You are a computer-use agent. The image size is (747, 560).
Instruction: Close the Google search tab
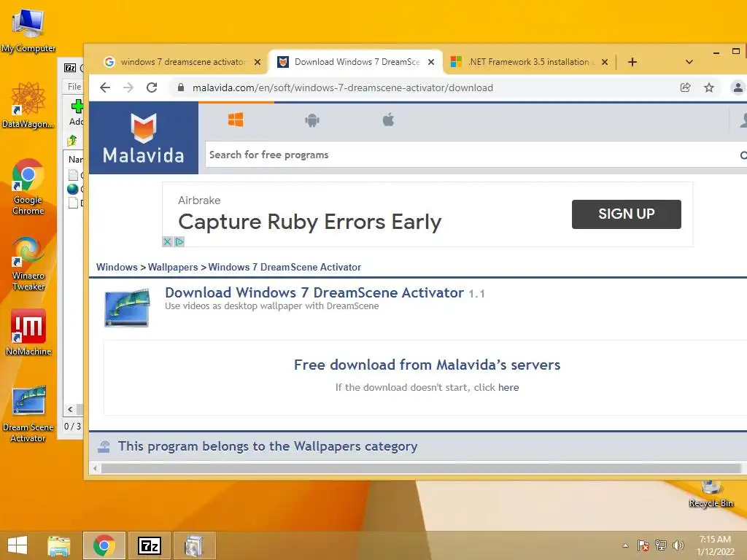pyautogui.click(x=258, y=62)
